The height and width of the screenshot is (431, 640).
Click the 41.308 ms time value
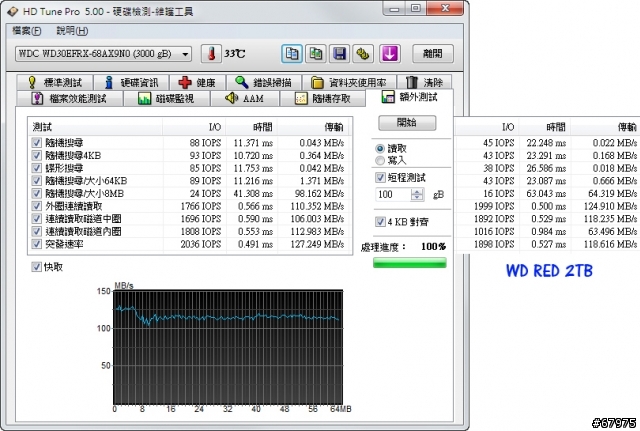[x=253, y=193]
